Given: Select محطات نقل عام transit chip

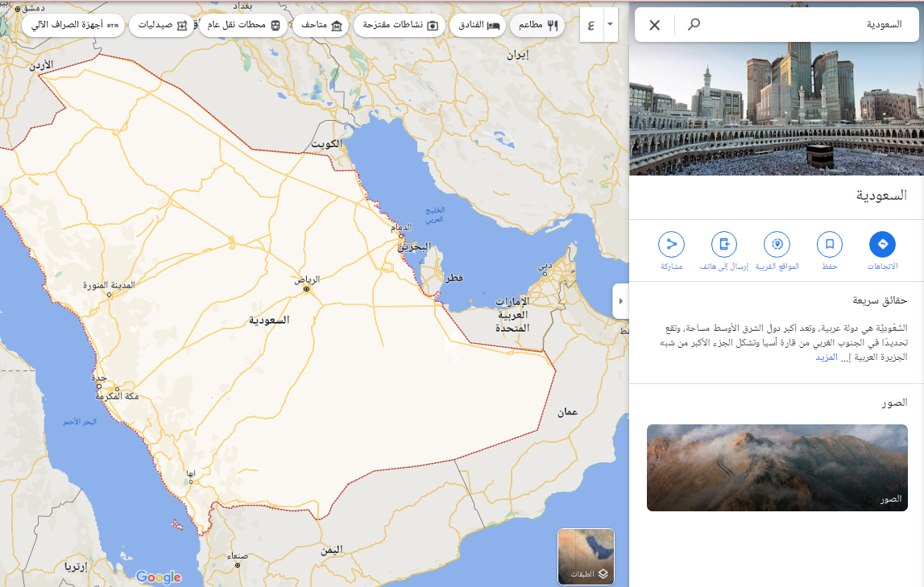Looking at the screenshot, I should (x=244, y=25).
